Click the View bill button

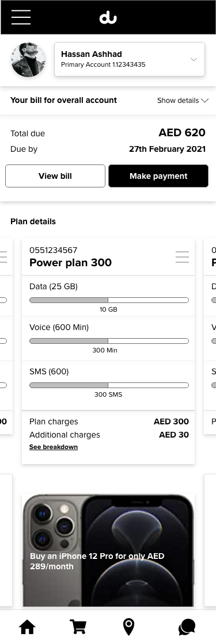click(x=55, y=176)
